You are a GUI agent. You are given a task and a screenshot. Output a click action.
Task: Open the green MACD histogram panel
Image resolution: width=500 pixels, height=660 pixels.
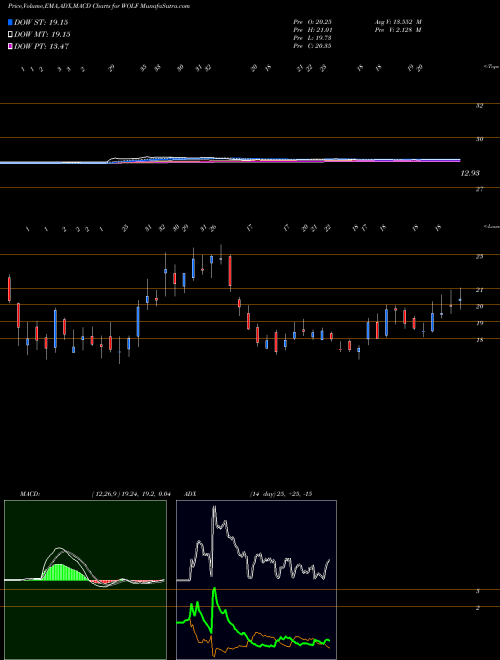(85, 580)
